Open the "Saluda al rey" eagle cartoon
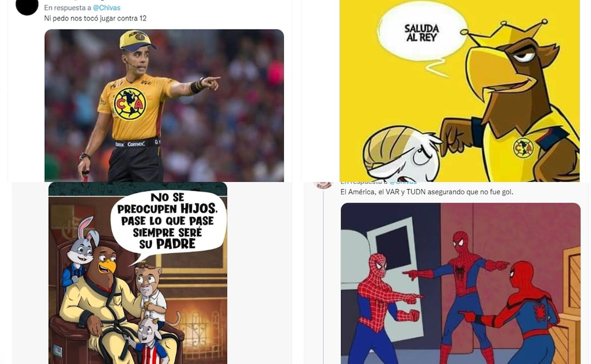591x364 pixels. [x=459, y=91]
